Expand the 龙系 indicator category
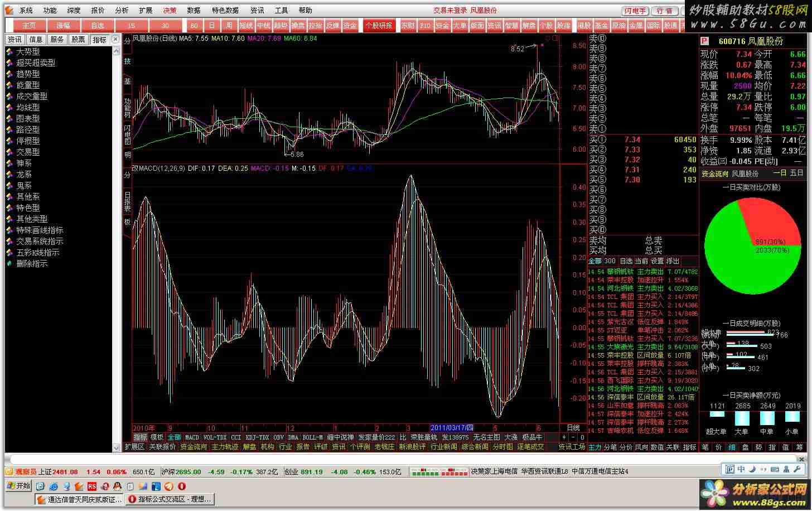Screen dimensions: 812x511 (24, 174)
